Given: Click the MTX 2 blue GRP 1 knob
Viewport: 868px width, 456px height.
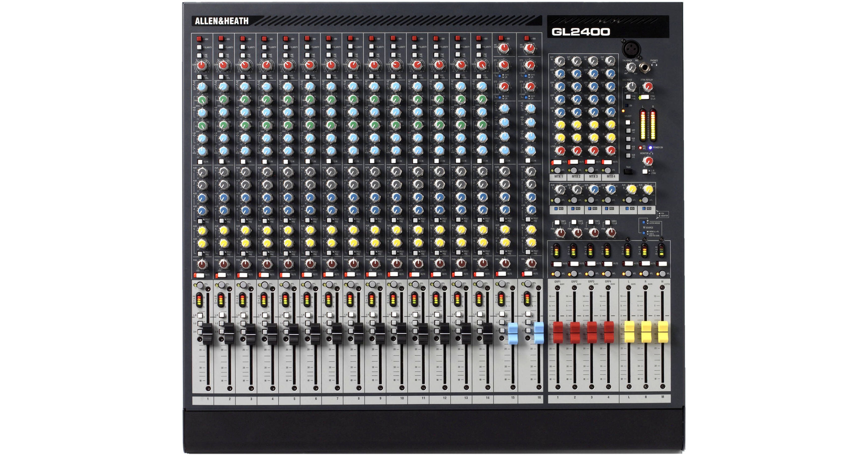Looking at the screenshot, I should (x=577, y=74).
